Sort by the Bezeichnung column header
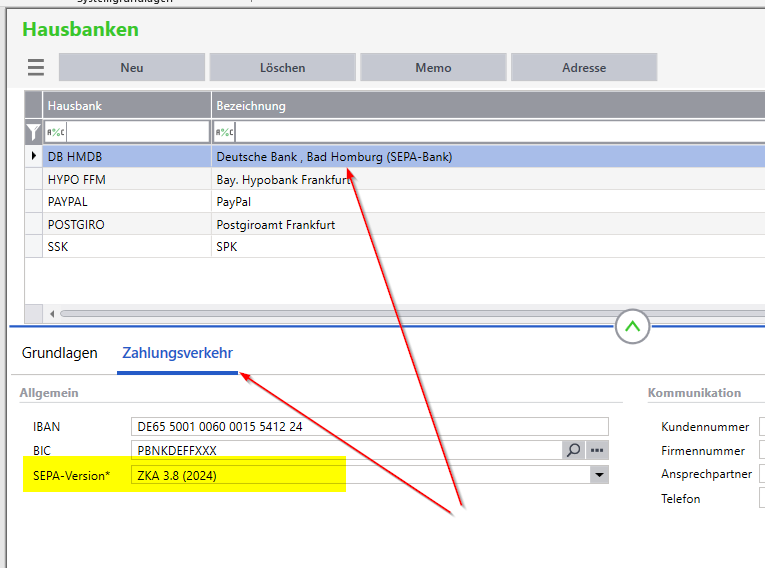The width and height of the screenshot is (765, 568). (x=488, y=105)
